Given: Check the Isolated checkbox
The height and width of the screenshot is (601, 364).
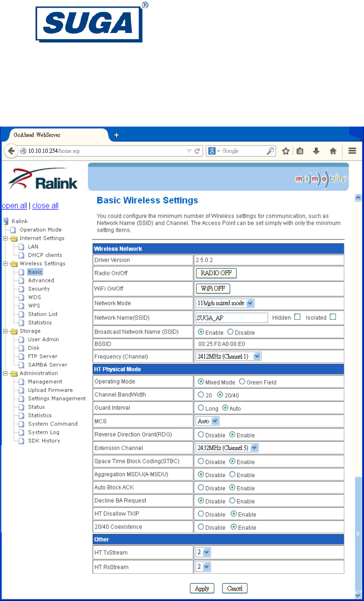Looking at the screenshot, I should pos(333,317).
